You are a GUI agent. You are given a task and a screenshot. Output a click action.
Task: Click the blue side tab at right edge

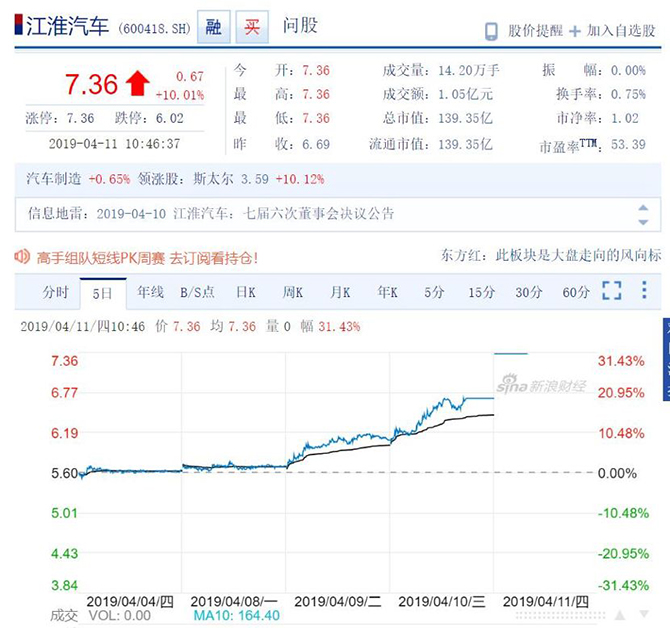click(x=666, y=359)
